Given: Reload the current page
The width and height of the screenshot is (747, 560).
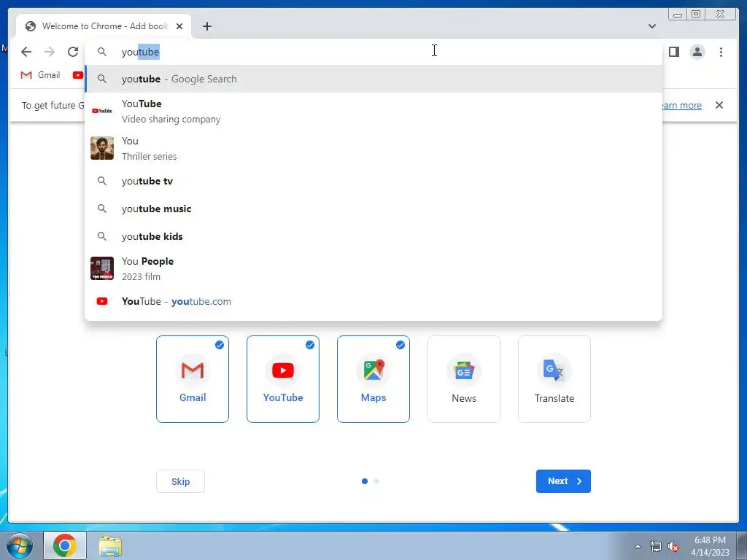Looking at the screenshot, I should tap(73, 52).
